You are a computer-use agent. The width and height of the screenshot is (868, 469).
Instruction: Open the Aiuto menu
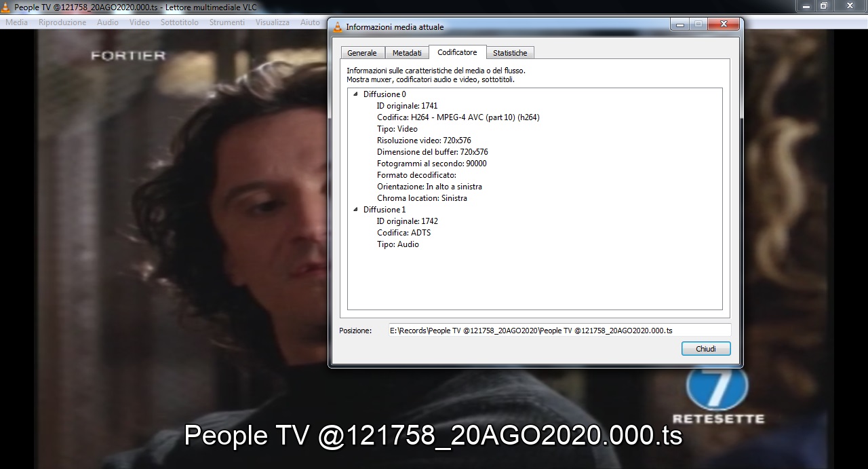click(310, 22)
